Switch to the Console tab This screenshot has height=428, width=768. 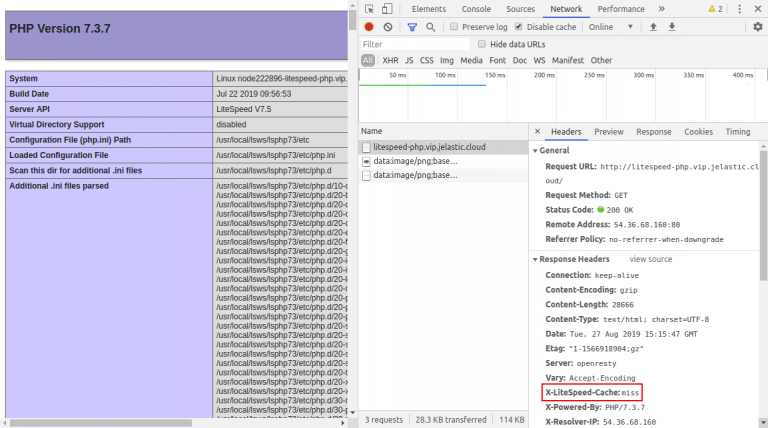476,9
